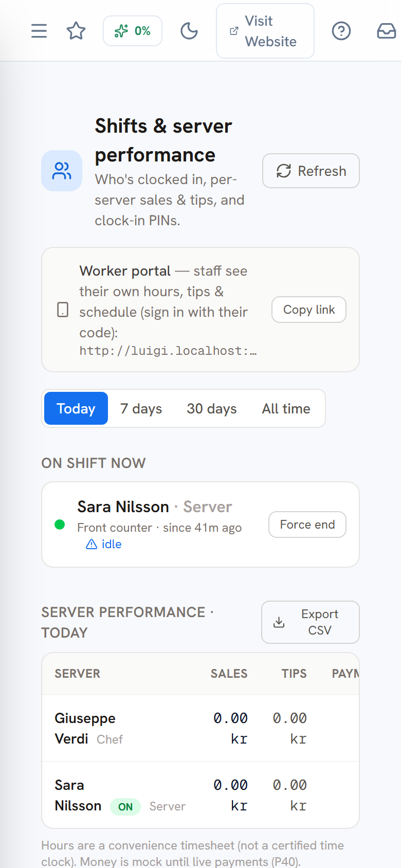Click the SALES column header
The height and width of the screenshot is (868, 401).
[229, 674]
